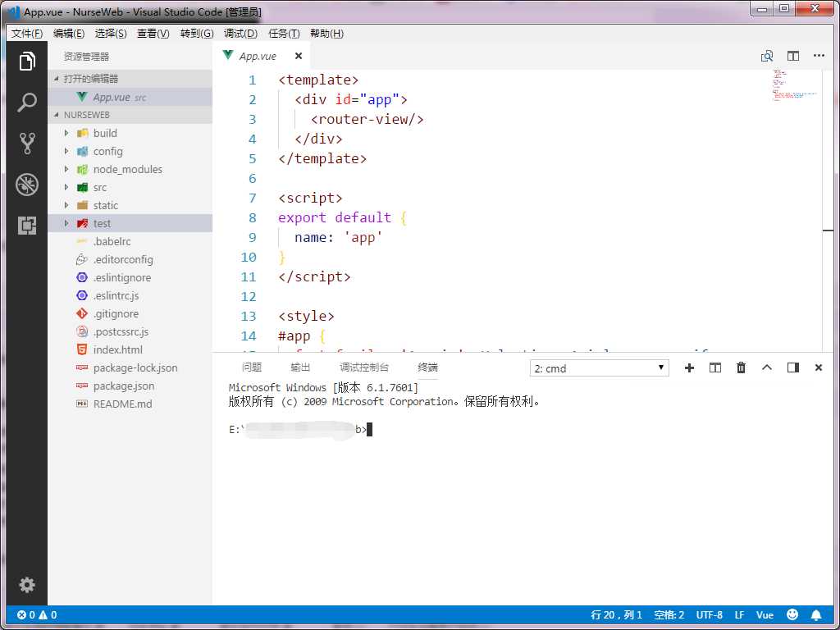The width and height of the screenshot is (840, 630).
Task: Split the terminal pane
Action: pyautogui.click(x=715, y=367)
